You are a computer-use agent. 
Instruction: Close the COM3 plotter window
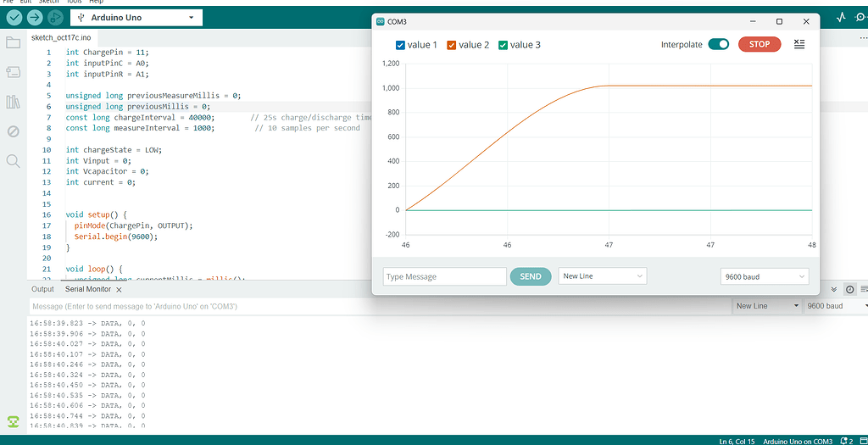click(806, 21)
